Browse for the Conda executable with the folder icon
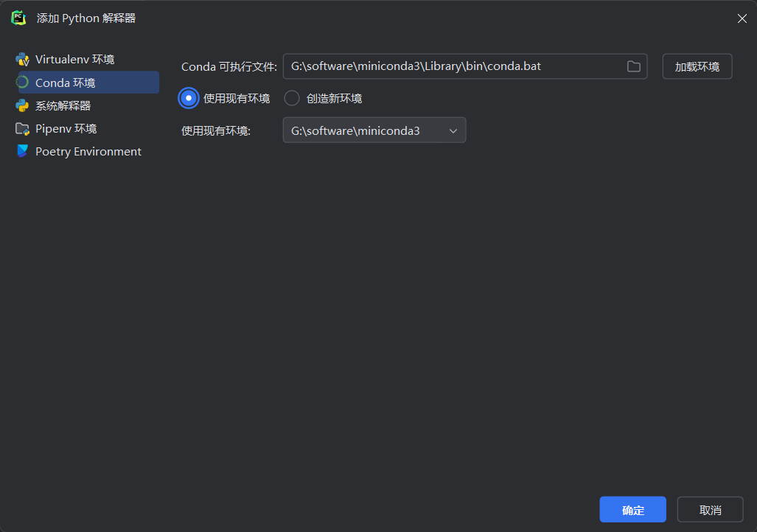 click(x=633, y=66)
